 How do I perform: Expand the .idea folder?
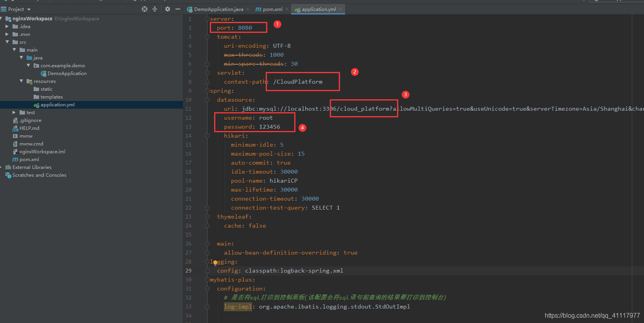[7, 27]
